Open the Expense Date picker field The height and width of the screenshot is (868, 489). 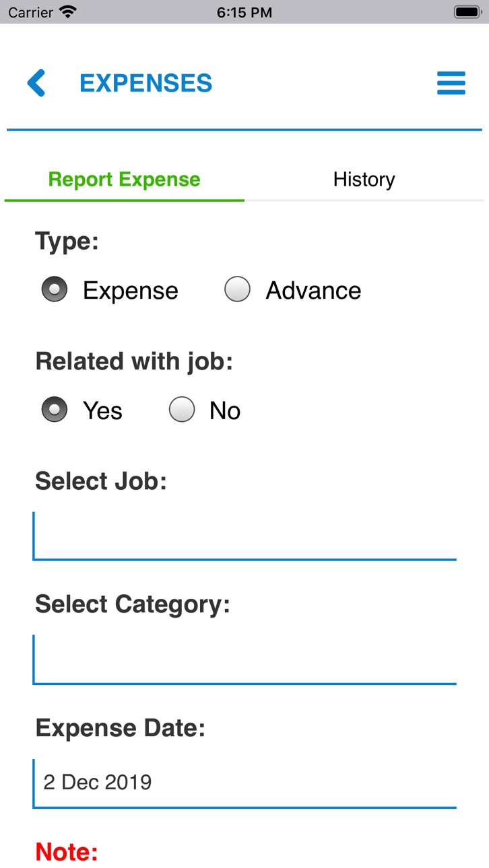[244, 783]
